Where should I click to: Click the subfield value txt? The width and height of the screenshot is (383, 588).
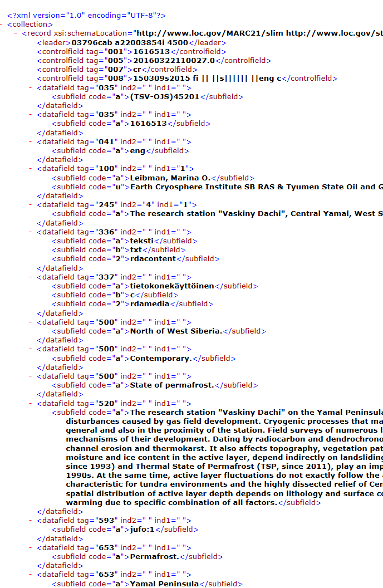point(136,250)
